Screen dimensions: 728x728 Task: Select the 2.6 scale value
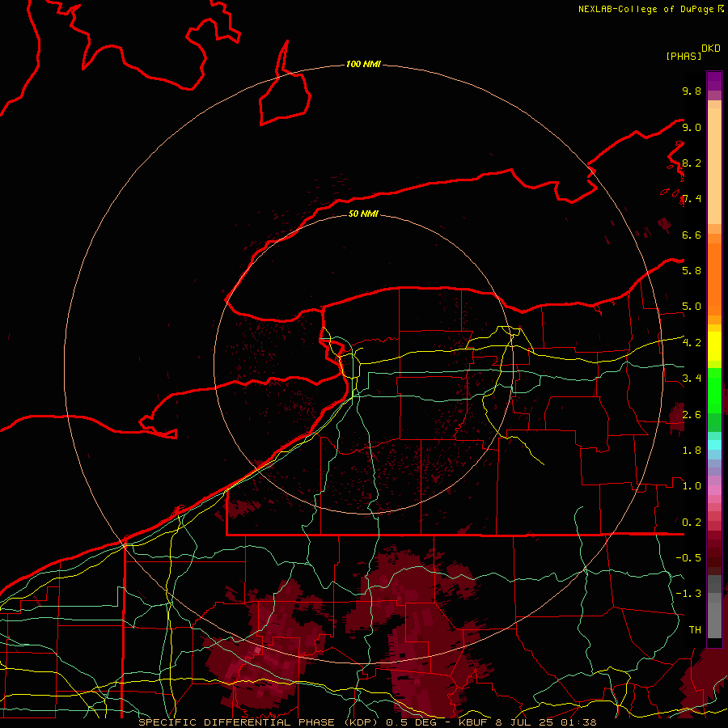(x=692, y=415)
